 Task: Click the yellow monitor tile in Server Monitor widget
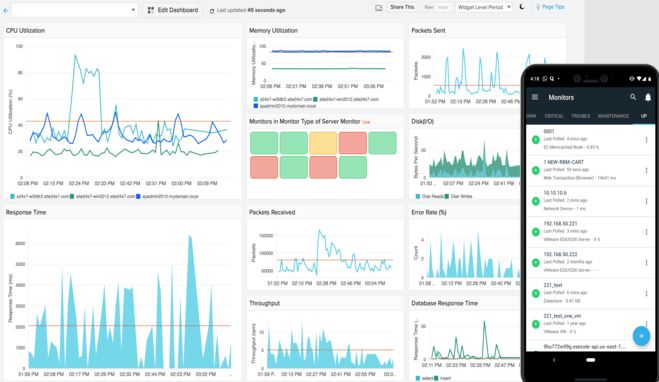pos(323,143)
